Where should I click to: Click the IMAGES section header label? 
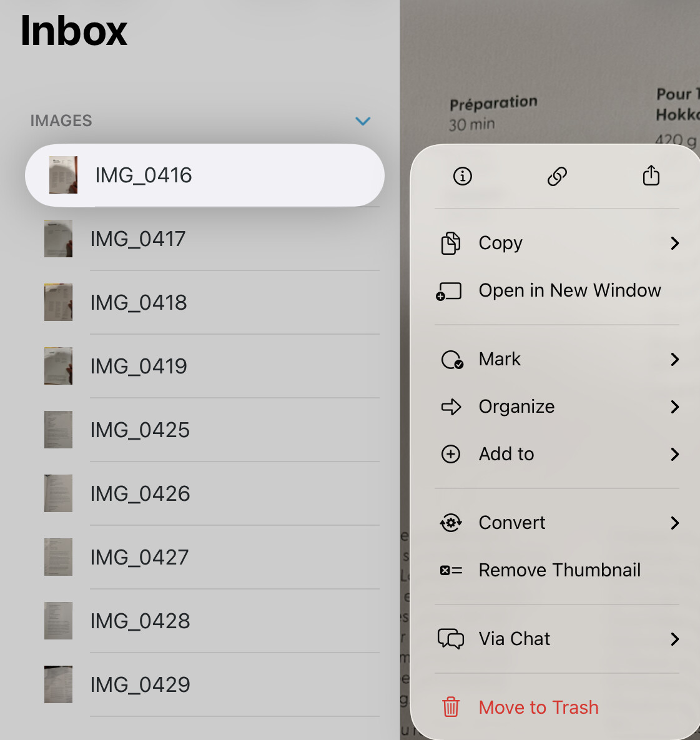coord(61,121)
